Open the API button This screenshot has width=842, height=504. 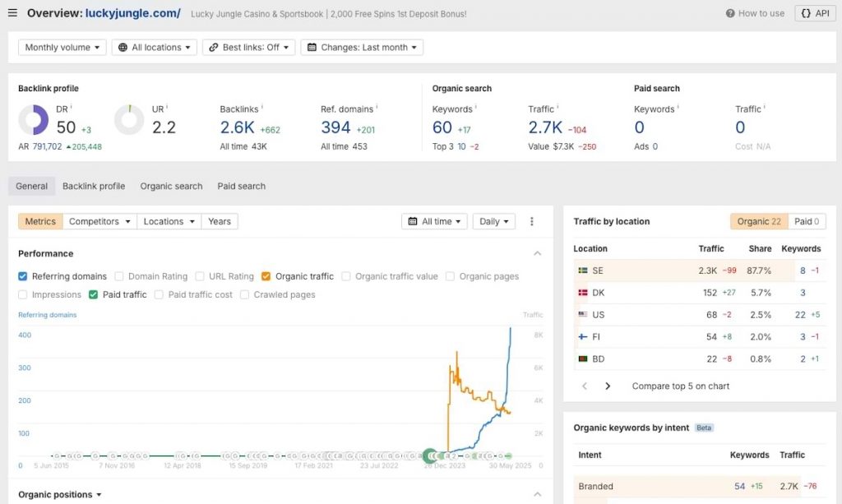pyautogui.click(x=815, y=13)
